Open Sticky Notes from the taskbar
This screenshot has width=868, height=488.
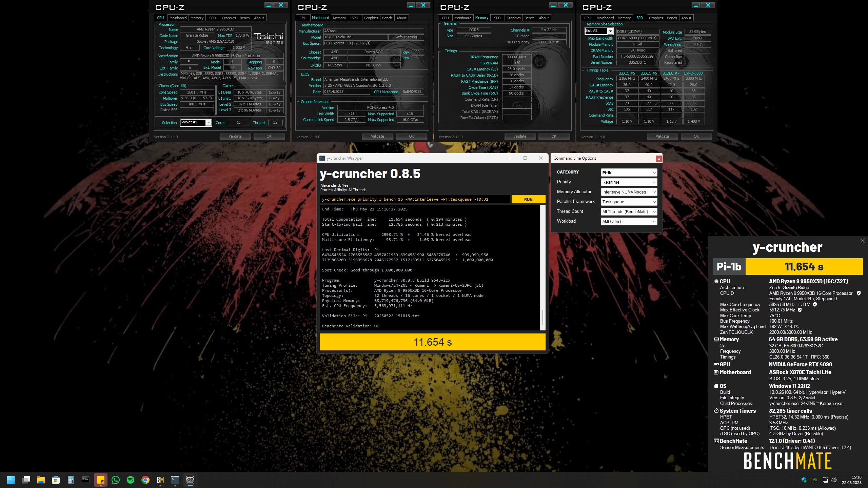tap(101, 480)
